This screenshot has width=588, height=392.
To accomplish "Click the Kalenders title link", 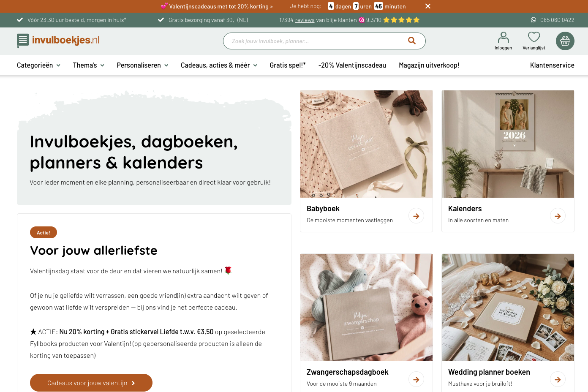I will pyautogui.click(x=465, y=209).
